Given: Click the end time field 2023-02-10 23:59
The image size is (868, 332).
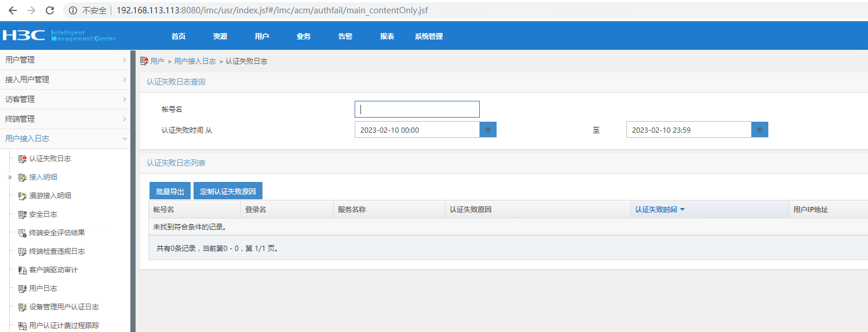Looking at the screenshot, I should 689,130.
